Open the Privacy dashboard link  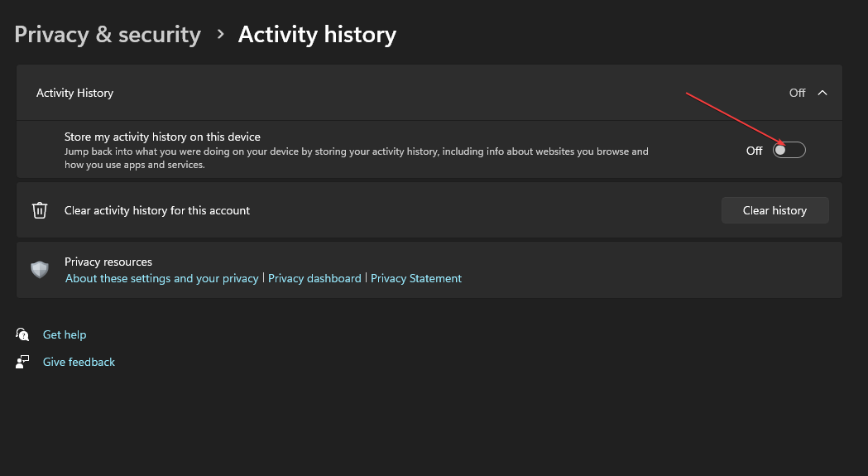[x=314, y=279]
